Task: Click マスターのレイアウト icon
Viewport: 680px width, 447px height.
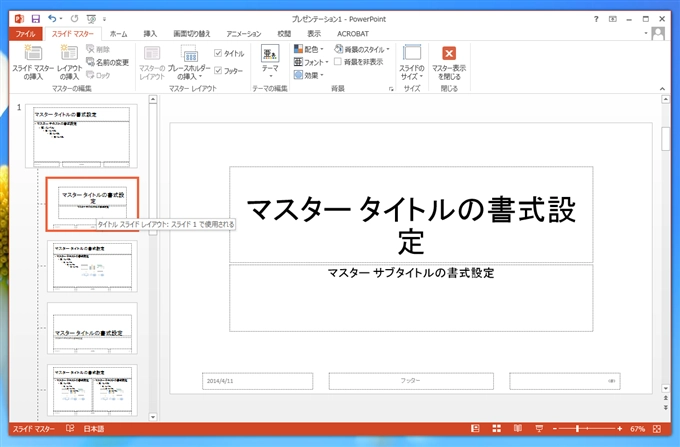Action: pos(152,62)
